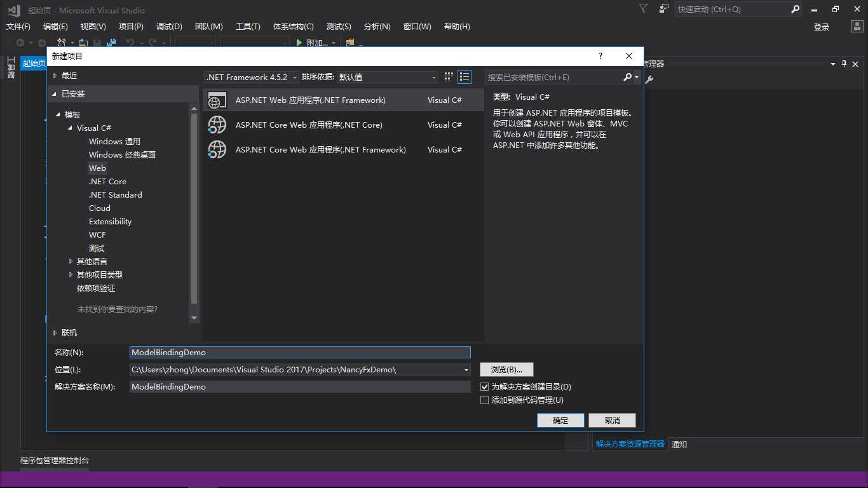The image size is (868, 488).
Task: Click the save all toolbar icon
Action: click(x=111, y=43)
